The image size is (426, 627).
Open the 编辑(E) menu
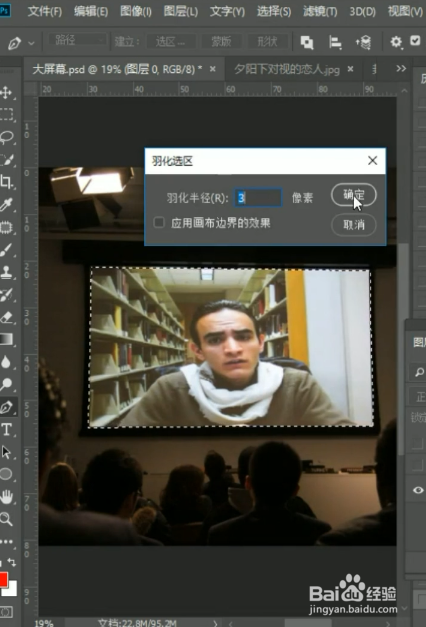pos(91,11)
